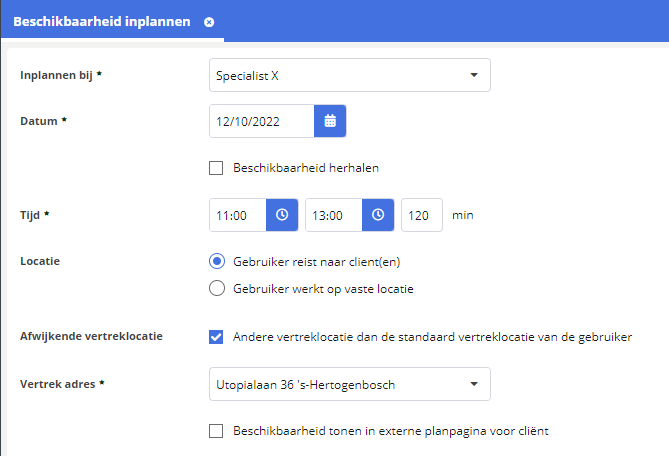Choose Gebruiker werkt op vaste locatie
Image resolution: width=669 pixels, height=456 pixels.
tap(216, 289)
